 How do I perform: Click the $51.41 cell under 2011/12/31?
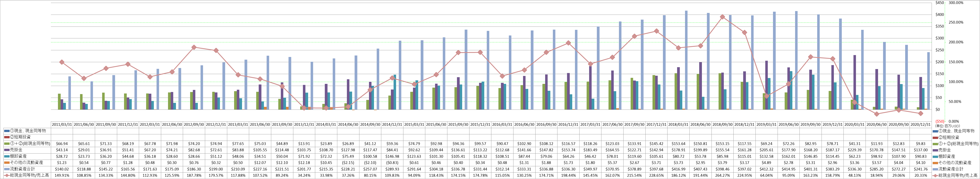(128, 150)
